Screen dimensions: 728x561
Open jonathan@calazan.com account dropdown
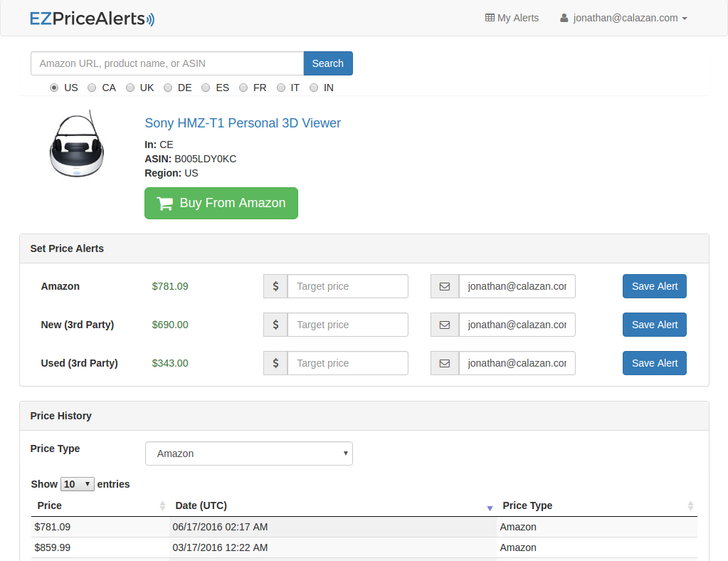[x=623, y=18]
